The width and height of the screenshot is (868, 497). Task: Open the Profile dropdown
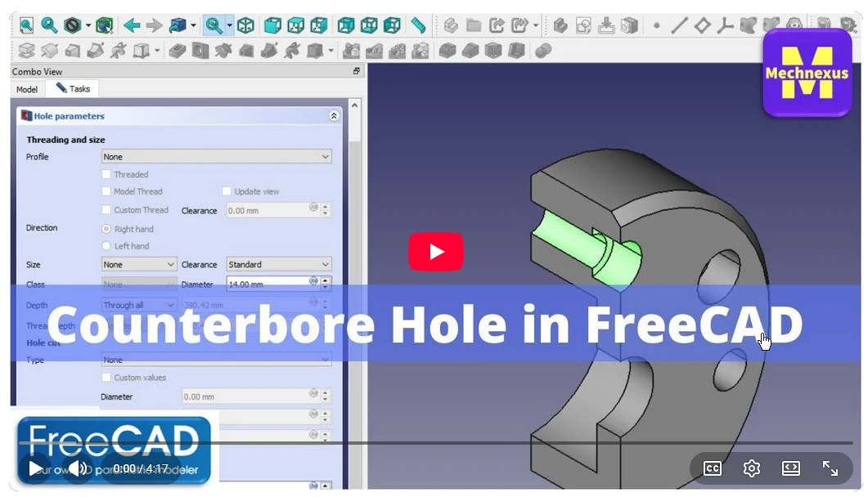click(216, 157)
